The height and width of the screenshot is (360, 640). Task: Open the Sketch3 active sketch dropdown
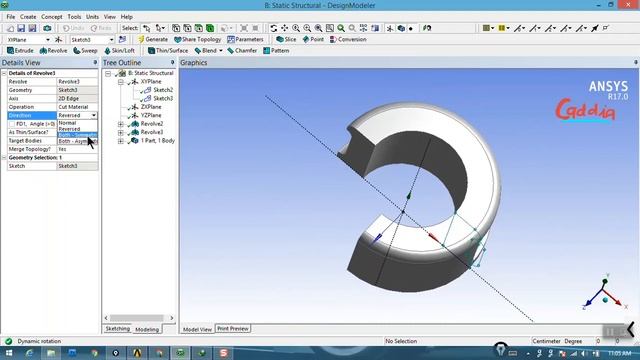111,40
